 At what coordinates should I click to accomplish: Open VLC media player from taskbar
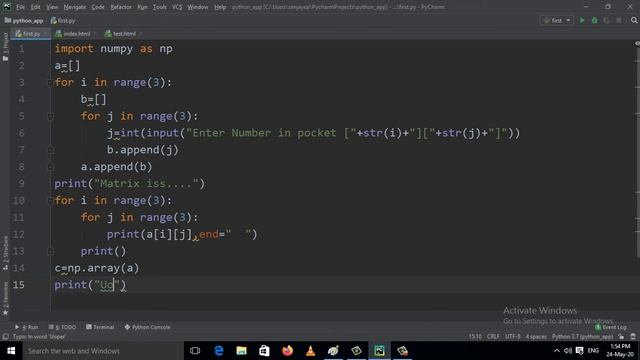(310, 351)
